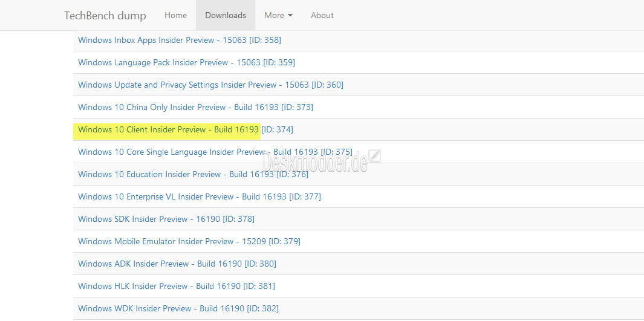This screenshot has height=321, width=644.
Task: Open Windows 10 Client Insider Preview Build 16193
Action: 186,130
